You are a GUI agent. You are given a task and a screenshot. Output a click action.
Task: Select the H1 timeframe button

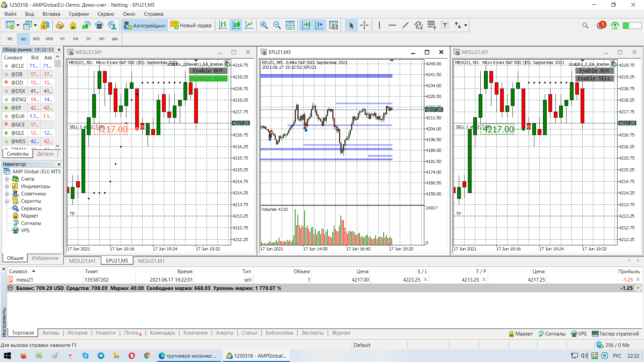pos(62,39)
